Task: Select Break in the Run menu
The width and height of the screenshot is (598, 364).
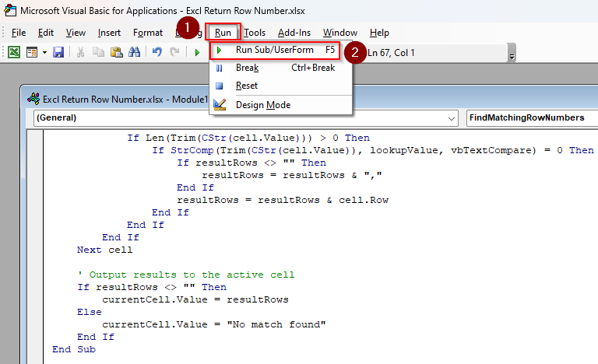Action: pyautogui.click(x=280, y=68)
